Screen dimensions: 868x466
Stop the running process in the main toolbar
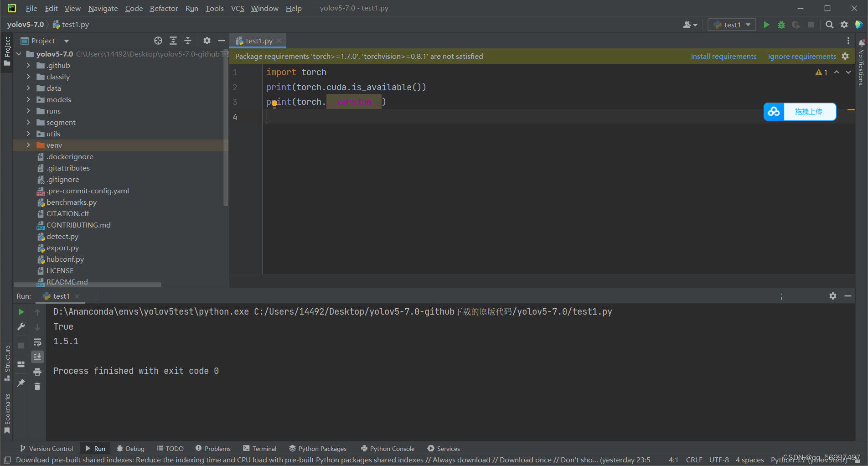pos(811,25)
